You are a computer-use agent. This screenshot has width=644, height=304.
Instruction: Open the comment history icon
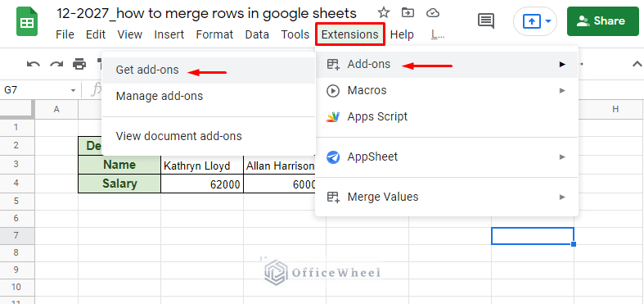pos(486,21)
